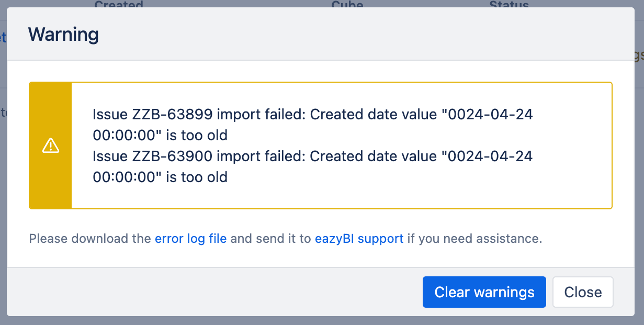This screenshot has width=644, height=325.
Task: Click the Cube column header behind dialog
Action: (x=347, y=4)
